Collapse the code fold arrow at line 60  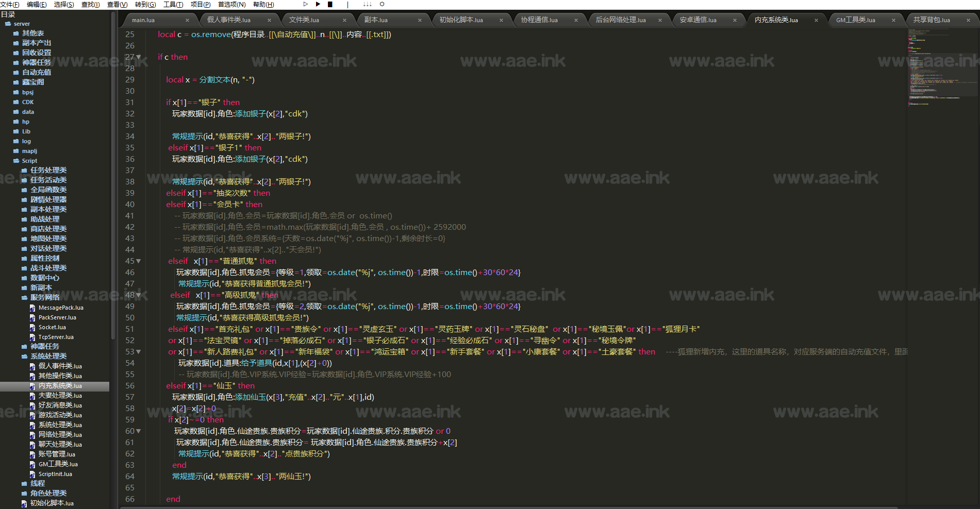(139, 431)
